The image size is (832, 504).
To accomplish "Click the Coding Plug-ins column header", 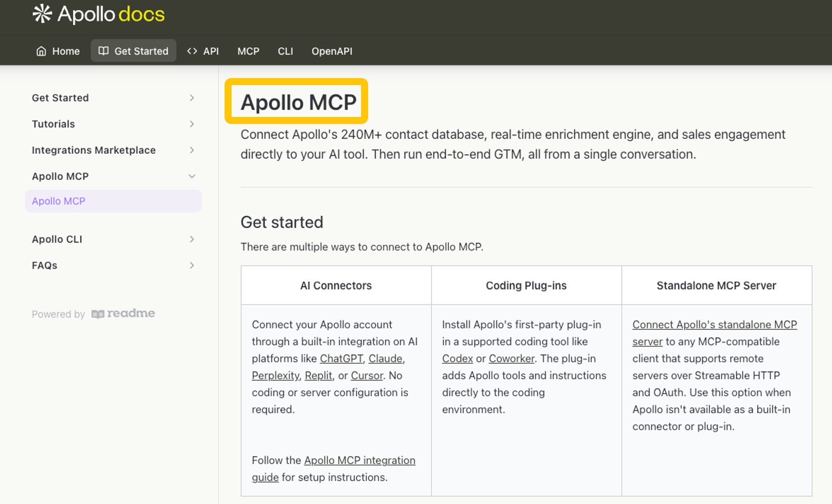I will (526, 285).
